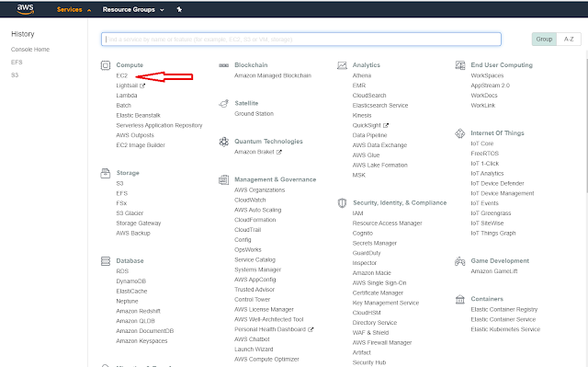Image resolution: width=588 pixels, height=367 pixels.
Task: Click the Game Development controller icon
Action: tap(460, 261)
